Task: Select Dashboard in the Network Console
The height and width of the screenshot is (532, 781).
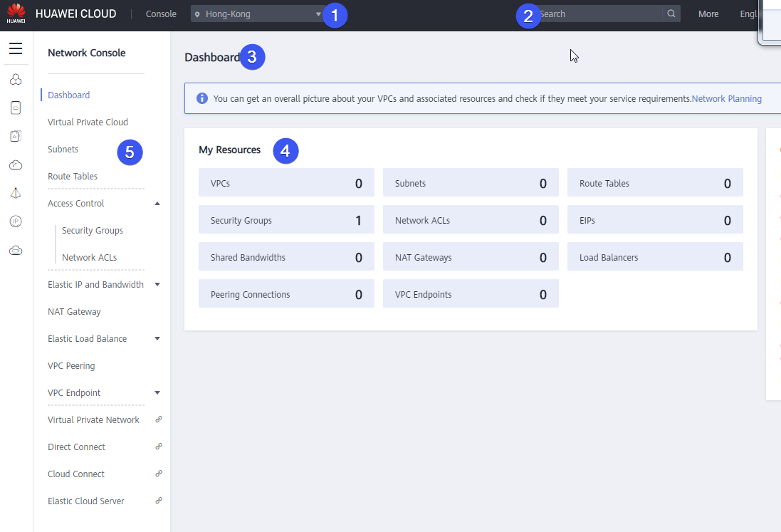Action: click(x=69, y=95)
